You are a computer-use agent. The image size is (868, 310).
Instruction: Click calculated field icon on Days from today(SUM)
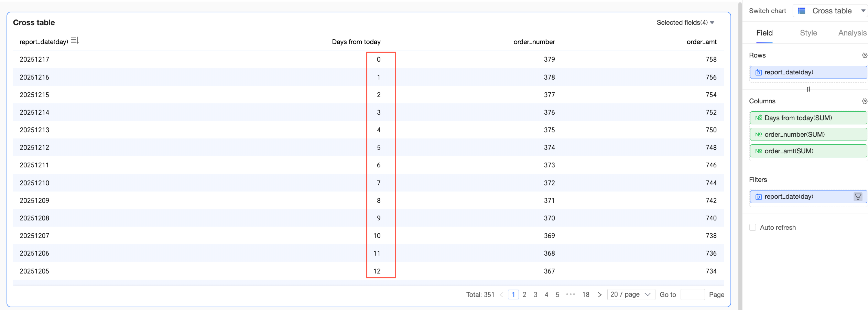pos(758,118)
